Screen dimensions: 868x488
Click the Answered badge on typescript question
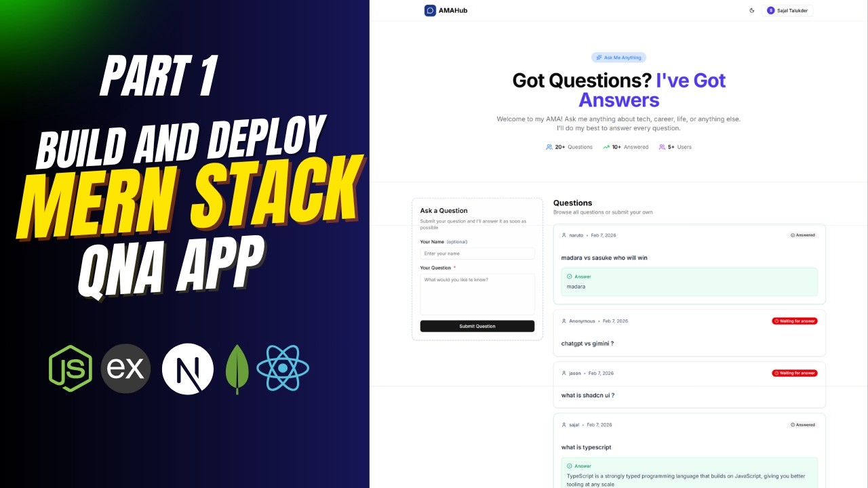tap(803, 425)
